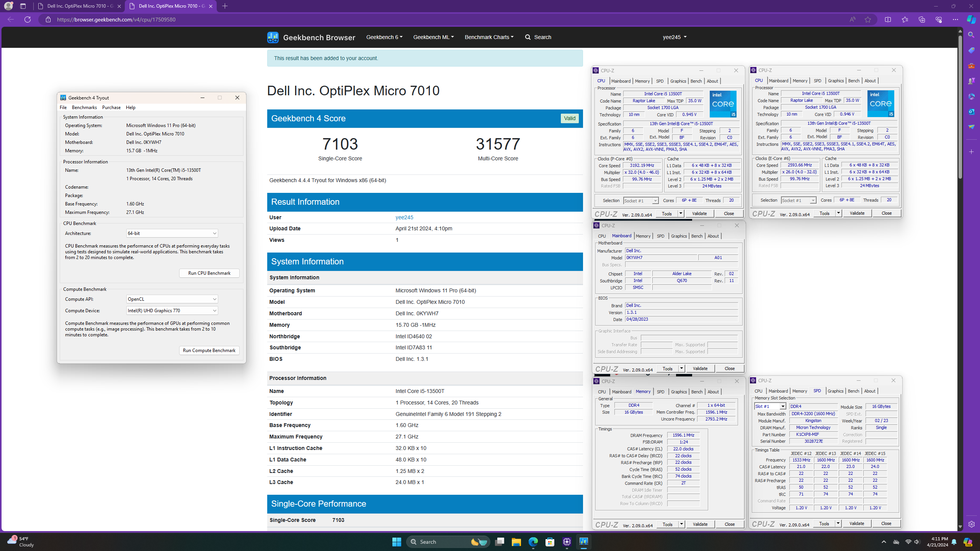Click the 7103 Single-Core Score value

tap(340, 144)
